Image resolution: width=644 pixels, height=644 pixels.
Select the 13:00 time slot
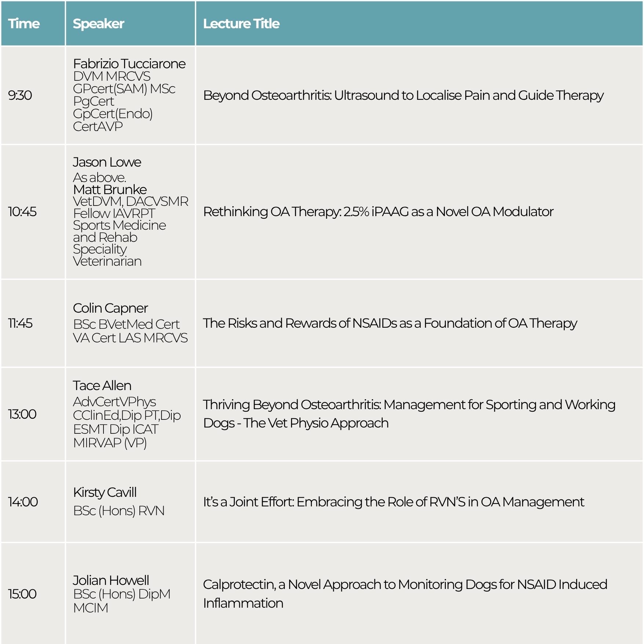tap(22, 414)
